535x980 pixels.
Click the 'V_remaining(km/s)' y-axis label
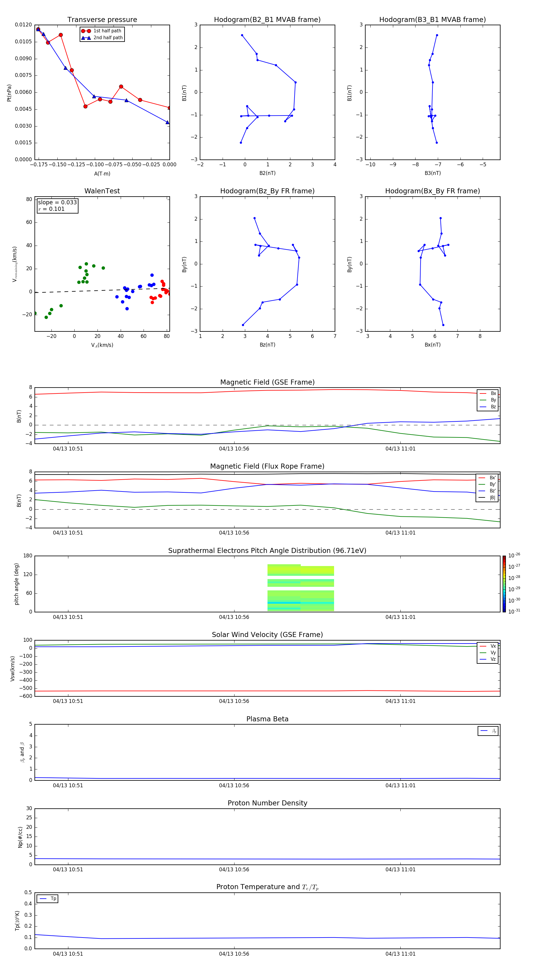click(15, 264)
